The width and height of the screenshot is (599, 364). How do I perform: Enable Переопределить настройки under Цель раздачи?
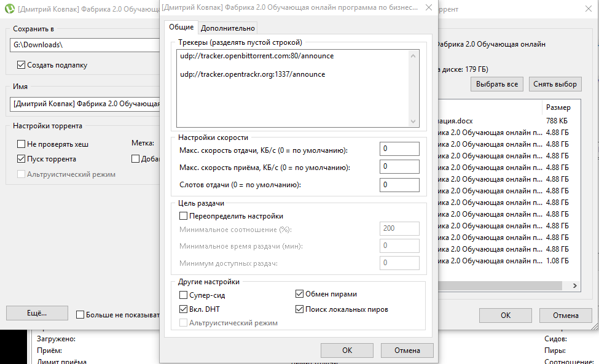[182, 215]
